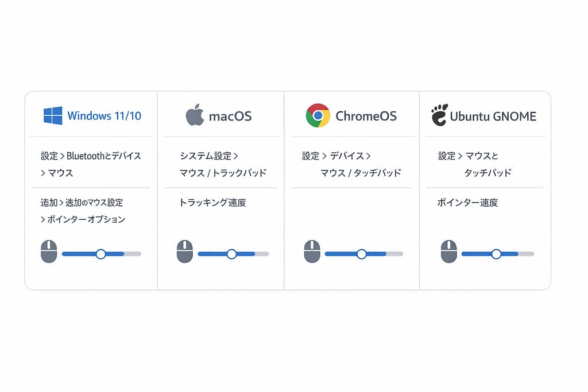Screen dimensions: 588x392
Task: Click the Windows 11/10 heading text
Action: pyautogui.click(x=104, y=116)
